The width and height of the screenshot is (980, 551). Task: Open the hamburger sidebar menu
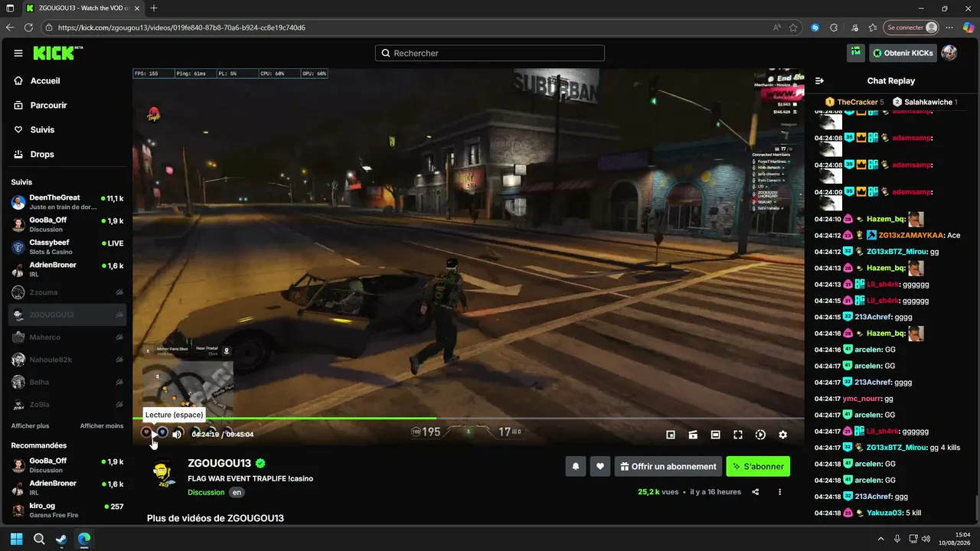click(x=18, y=54)
